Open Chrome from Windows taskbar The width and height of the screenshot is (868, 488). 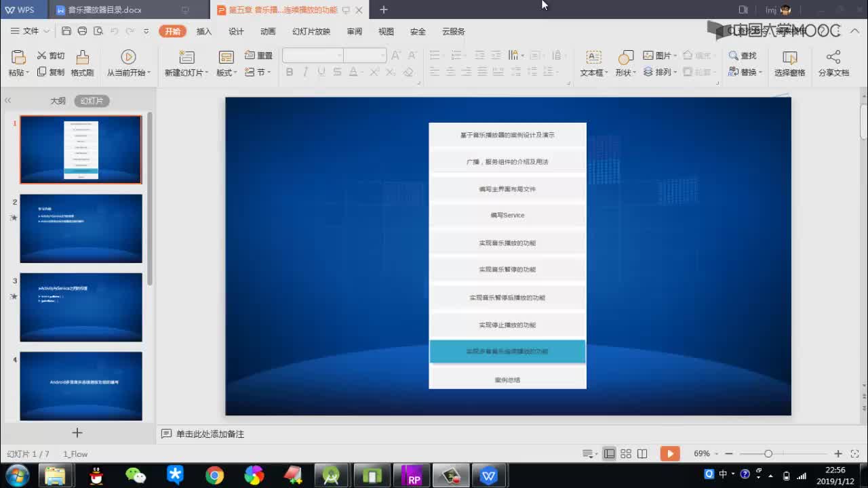click(215, 476)
